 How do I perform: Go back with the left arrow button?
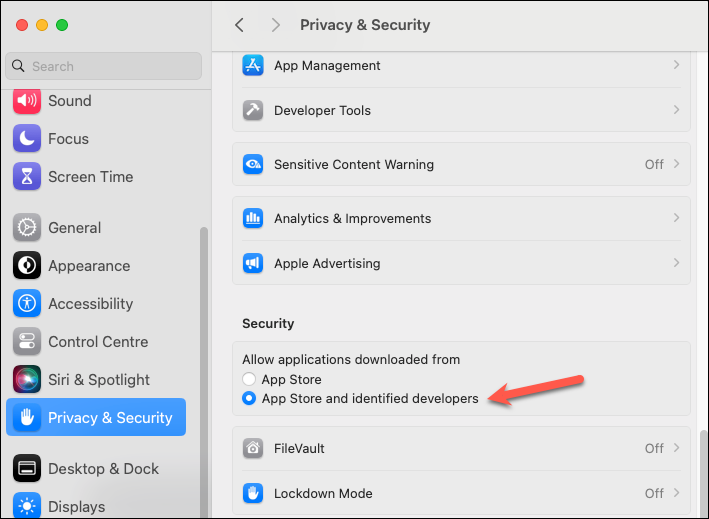pos(240,25)
